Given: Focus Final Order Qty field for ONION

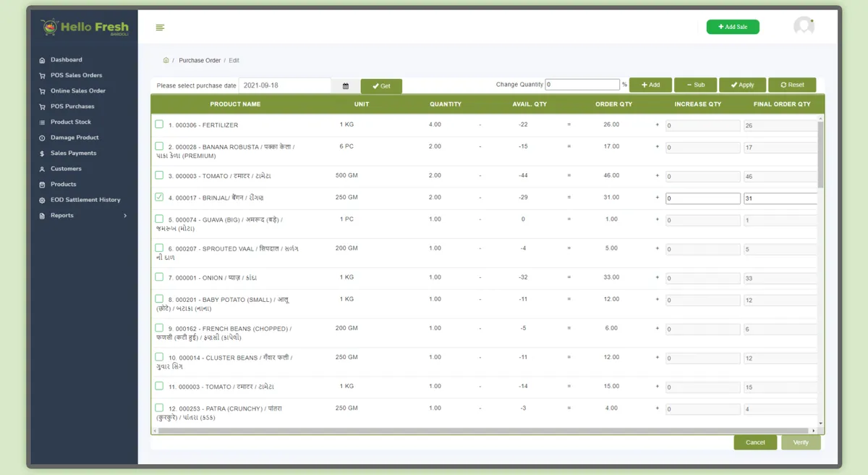Looking at the screenshot, I should click(x=780, y=278).
